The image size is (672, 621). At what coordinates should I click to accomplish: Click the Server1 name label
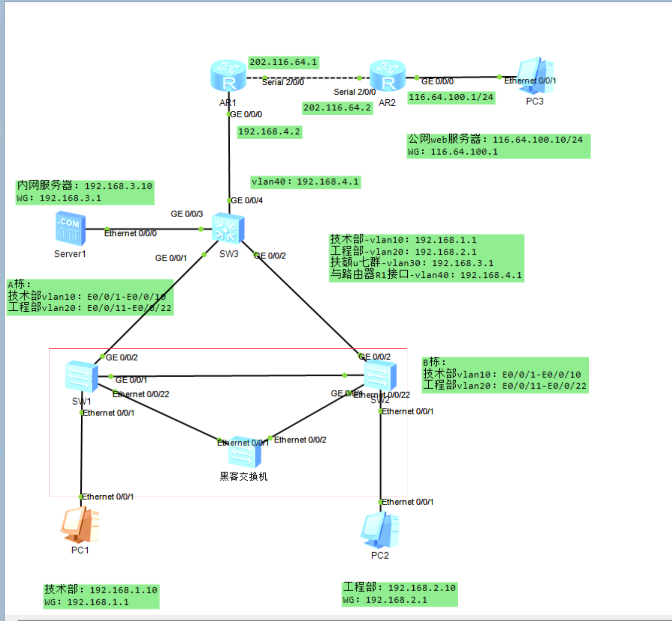[70, 254]
